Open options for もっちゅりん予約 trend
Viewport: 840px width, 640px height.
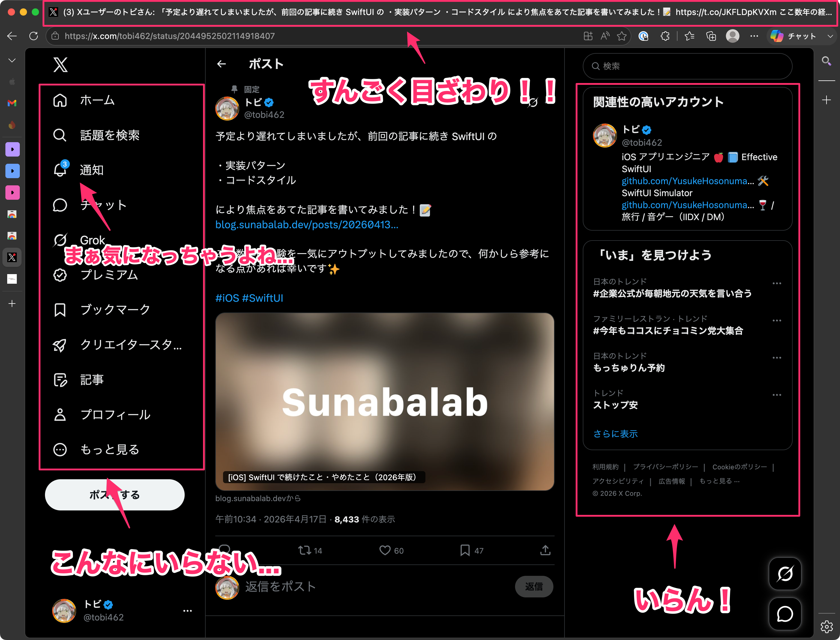tap(777, 358)
